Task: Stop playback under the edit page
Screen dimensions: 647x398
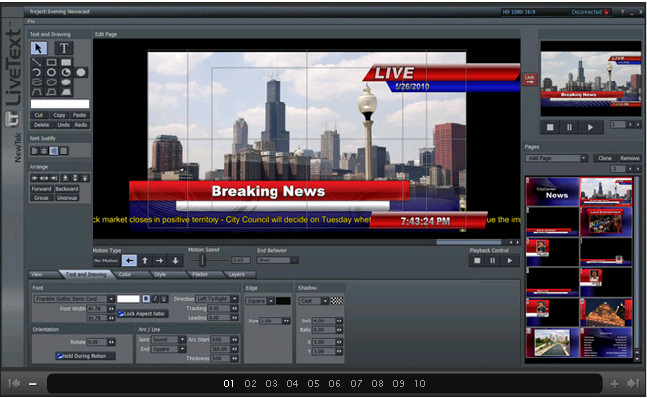Action: pyautogui.click(x=477, y=261)
